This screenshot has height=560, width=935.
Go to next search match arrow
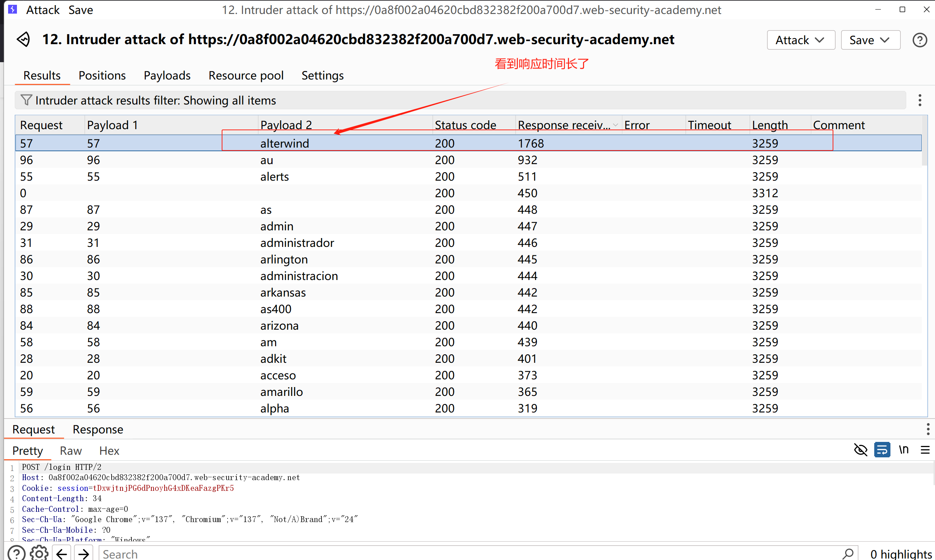click(x=84, y=554)
